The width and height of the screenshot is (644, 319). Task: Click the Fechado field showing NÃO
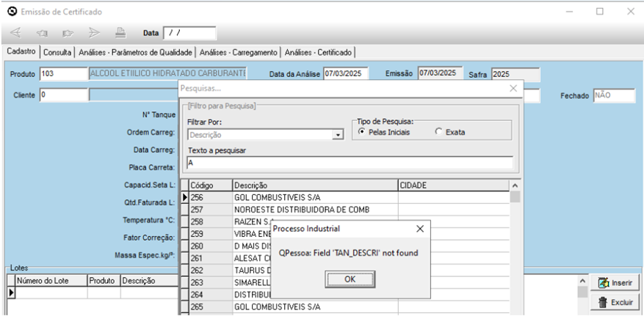(614, 95)
